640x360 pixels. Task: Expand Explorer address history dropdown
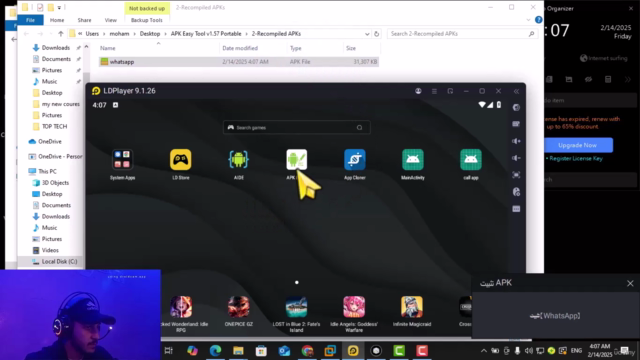coord(367,34)
